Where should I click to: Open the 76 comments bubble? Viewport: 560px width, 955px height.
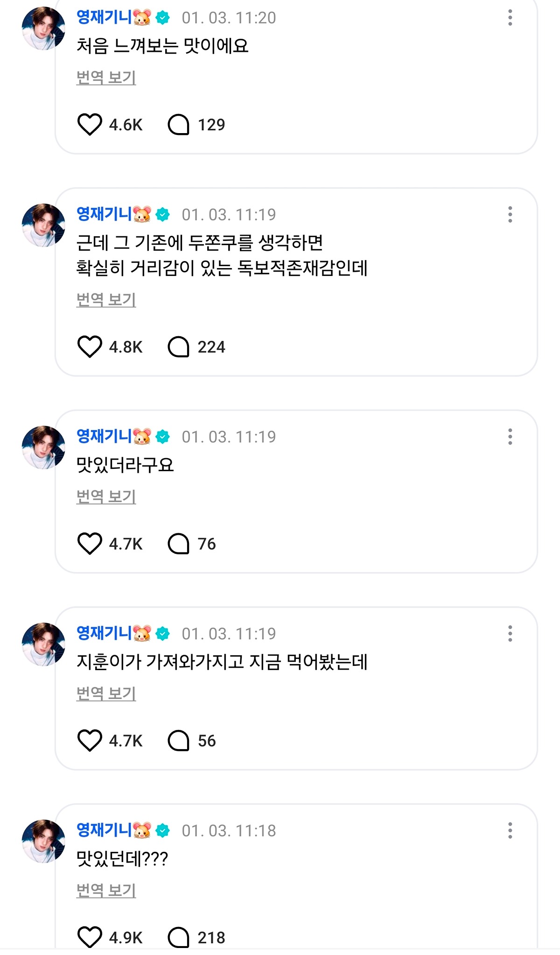[178, 544]
